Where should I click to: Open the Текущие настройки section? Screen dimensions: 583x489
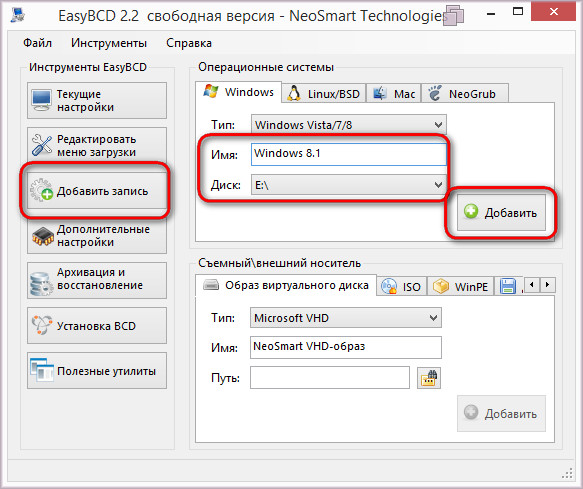click(x=97, y=100)
